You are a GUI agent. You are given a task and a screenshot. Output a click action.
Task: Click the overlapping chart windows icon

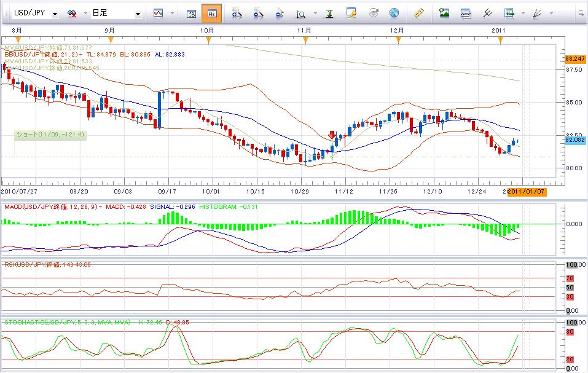pyautogui.click(x=466, y=14)
